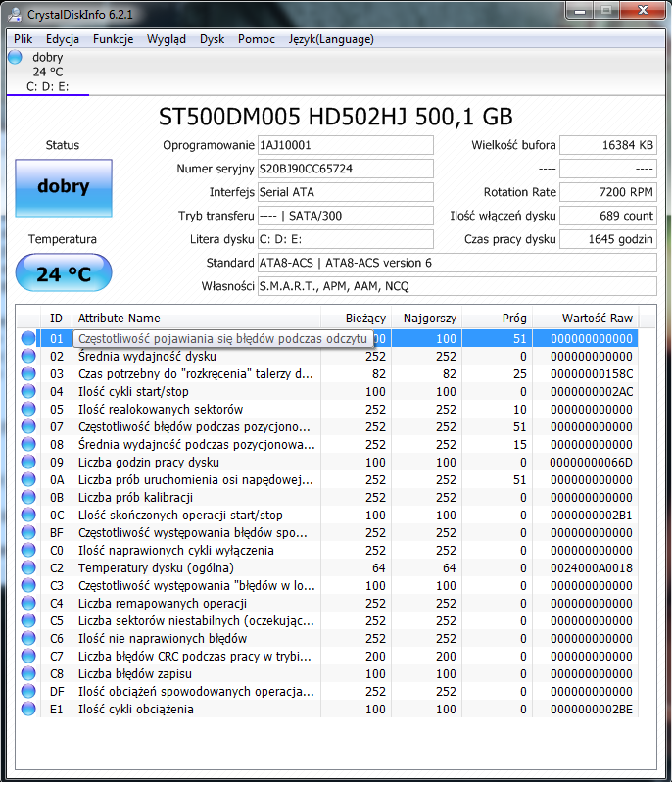The width and height of the screenshot is (672, 786).
Task: Click the Własności field S.M.A.R.T., APM
Action: (457, 287)
